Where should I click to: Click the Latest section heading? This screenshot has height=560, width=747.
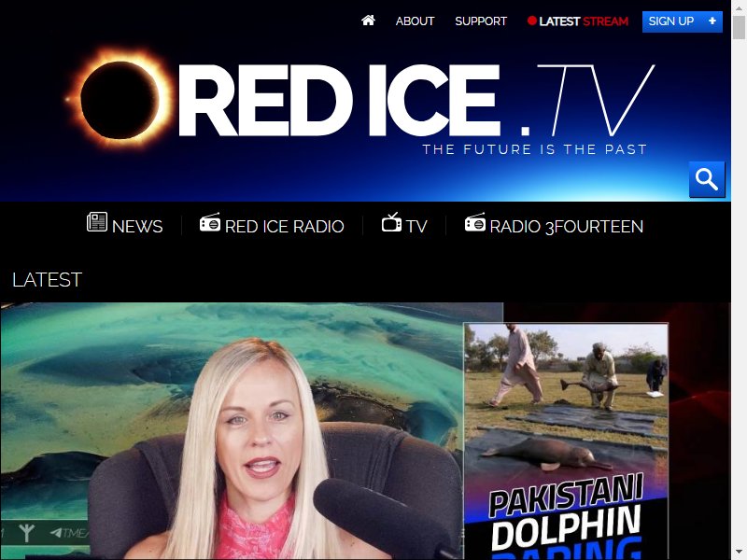pos(48,279)
